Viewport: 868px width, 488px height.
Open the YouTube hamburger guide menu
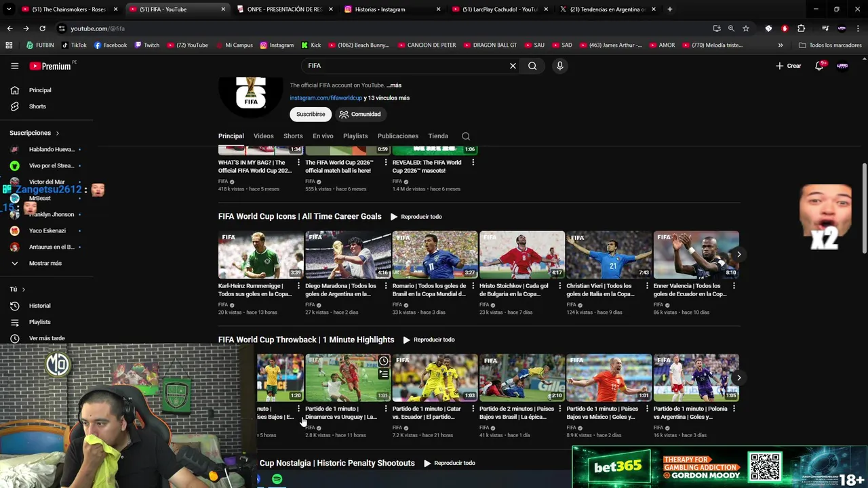(x=14, y=66)
